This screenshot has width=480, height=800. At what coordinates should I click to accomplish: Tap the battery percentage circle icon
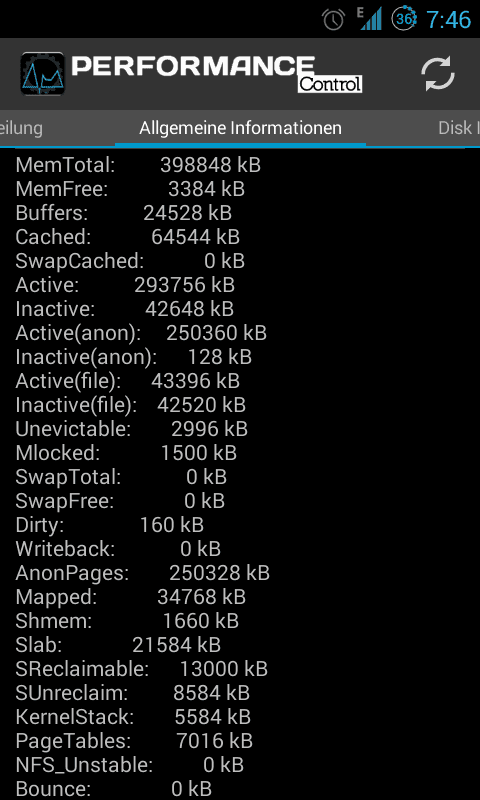404,19
